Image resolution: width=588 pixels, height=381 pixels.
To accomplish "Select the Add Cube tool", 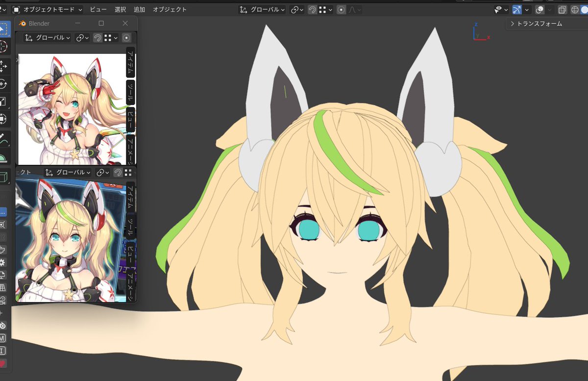I will [4, 176].
